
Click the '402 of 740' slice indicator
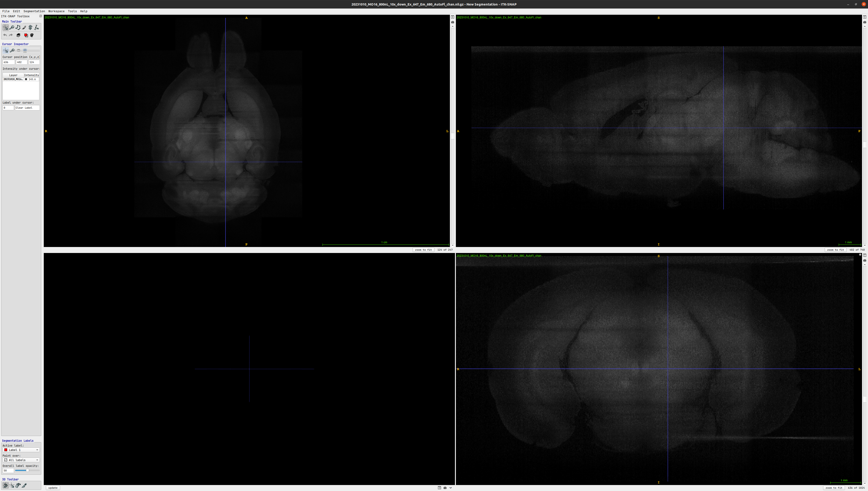click(857, 250)
